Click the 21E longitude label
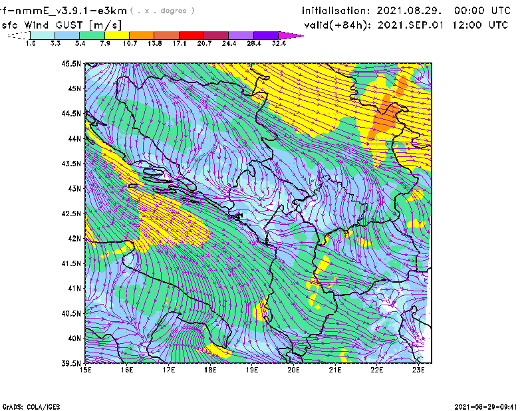This screenshot has height=411, width=532. point(335,370)
